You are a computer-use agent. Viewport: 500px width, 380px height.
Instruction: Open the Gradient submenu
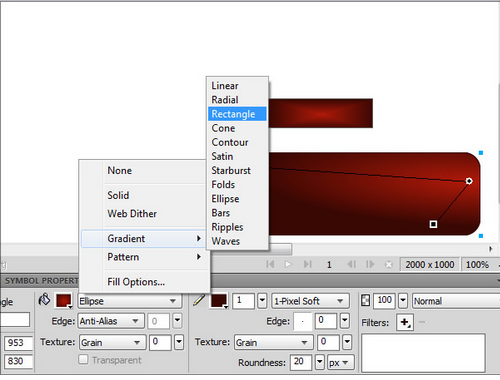click(x=143, y=239)
